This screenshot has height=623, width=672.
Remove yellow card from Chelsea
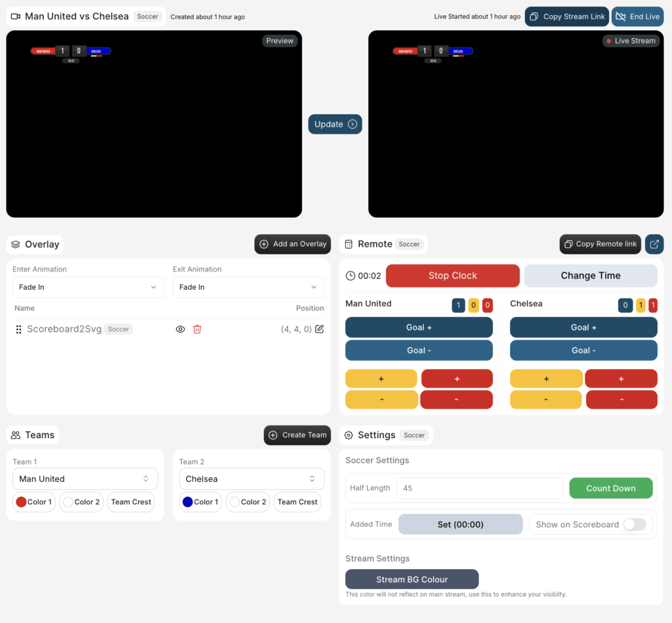[545, 399]
